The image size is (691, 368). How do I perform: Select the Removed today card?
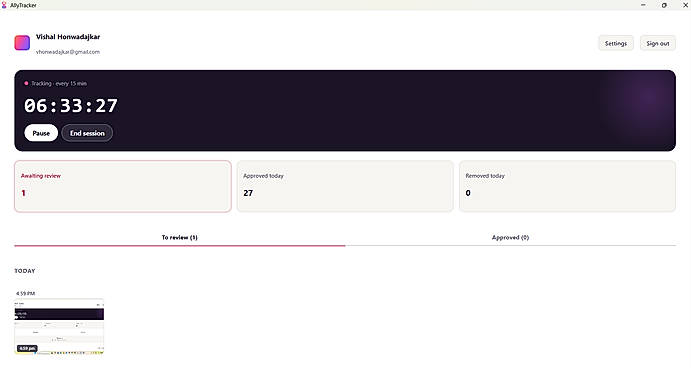click(567, 186)
